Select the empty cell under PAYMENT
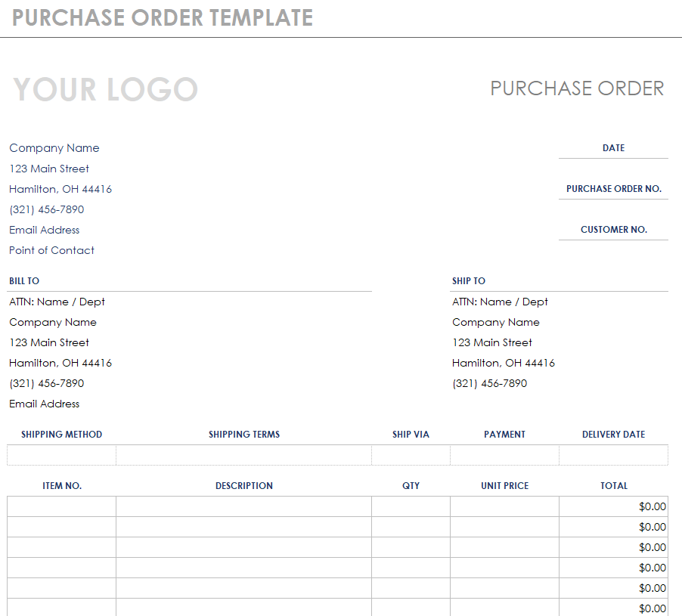Screen dimensions: 682x616 click(504, 455)
